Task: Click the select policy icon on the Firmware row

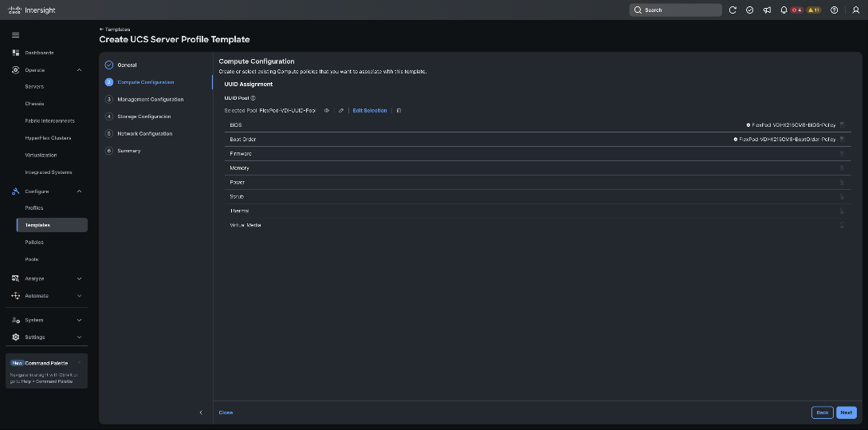Action: 842,153
